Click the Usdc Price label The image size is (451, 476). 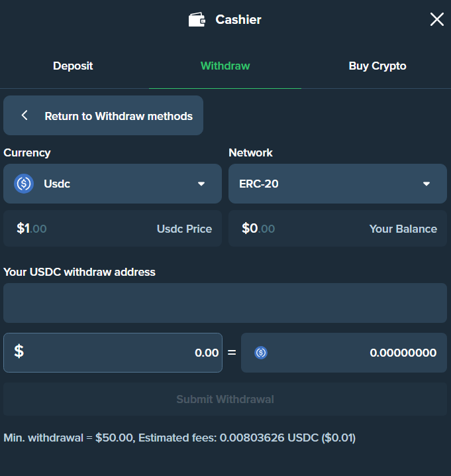(x=184, y=229)
